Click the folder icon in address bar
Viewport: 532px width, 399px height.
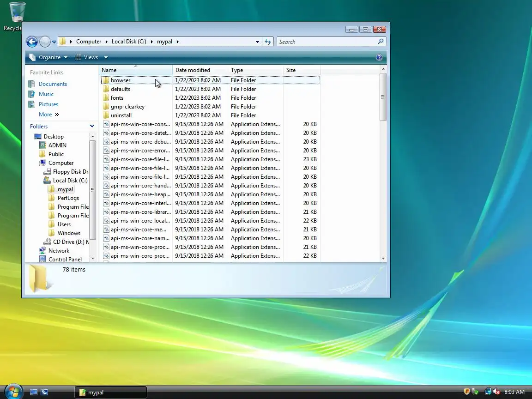(x=62, y=42)
